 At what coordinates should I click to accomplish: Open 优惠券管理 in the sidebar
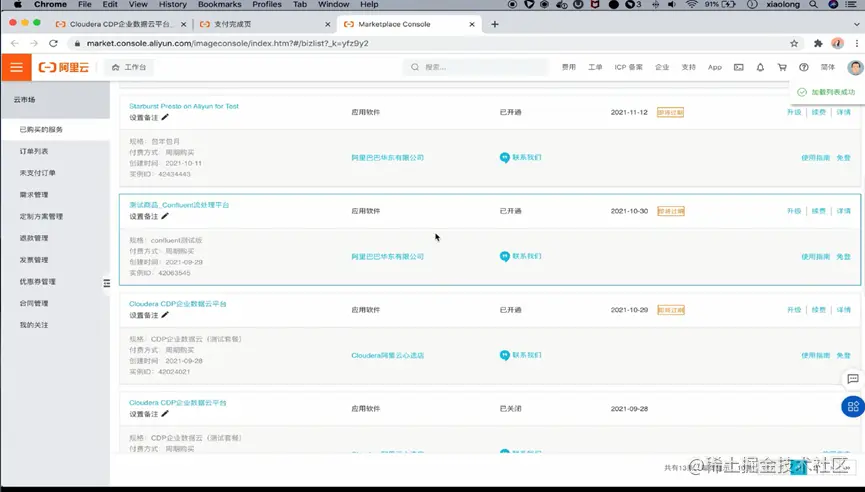pyautogui.click(x=38, y=282)
